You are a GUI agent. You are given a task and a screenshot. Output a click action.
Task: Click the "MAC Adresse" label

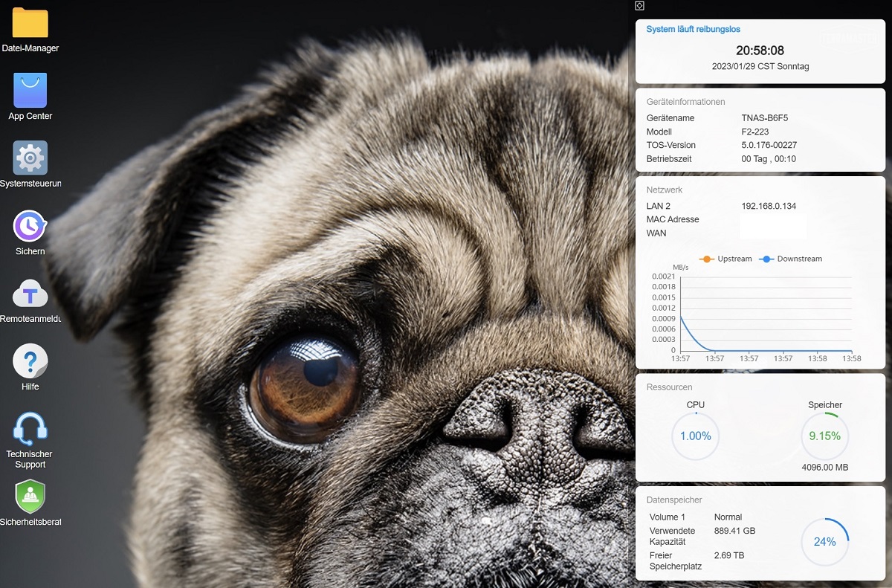[x=673, y=219]
